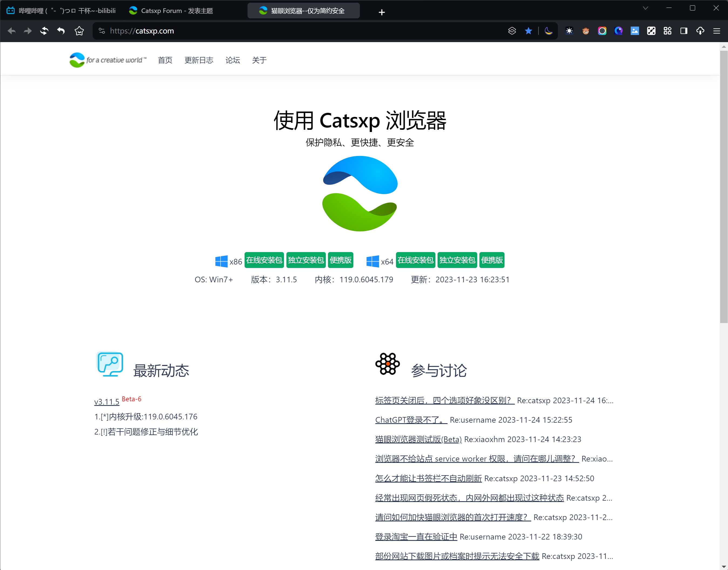The height and width of the screenshot is (570, 728).
Task: Click the scrollbar up arrow
Action: (x=724, y=47)
